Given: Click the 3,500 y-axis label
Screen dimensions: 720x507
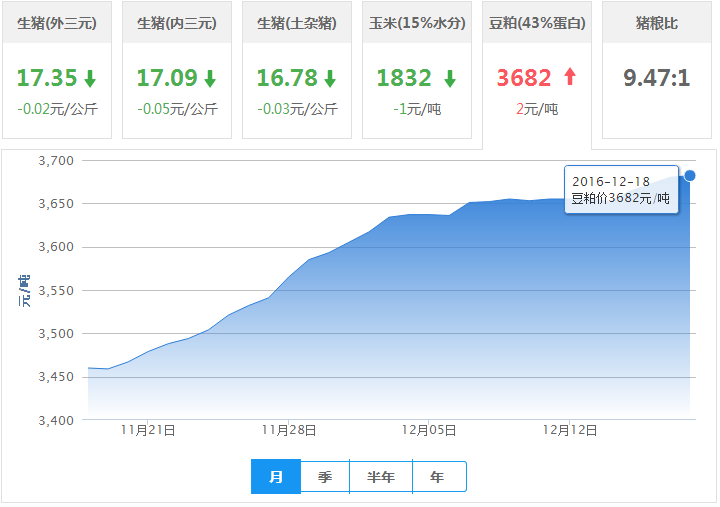Looking at the screenshot, I should tap(56, 334).
